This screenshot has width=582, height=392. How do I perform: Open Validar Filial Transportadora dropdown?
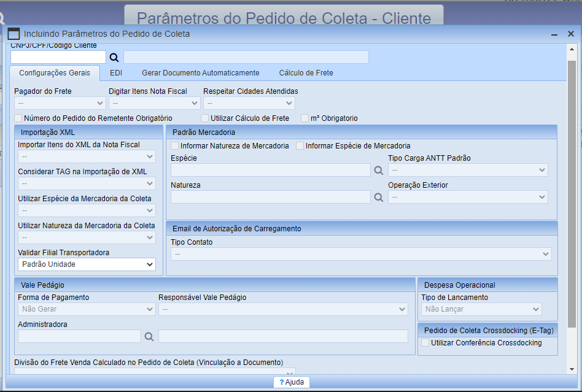click(x=87, y=264)
